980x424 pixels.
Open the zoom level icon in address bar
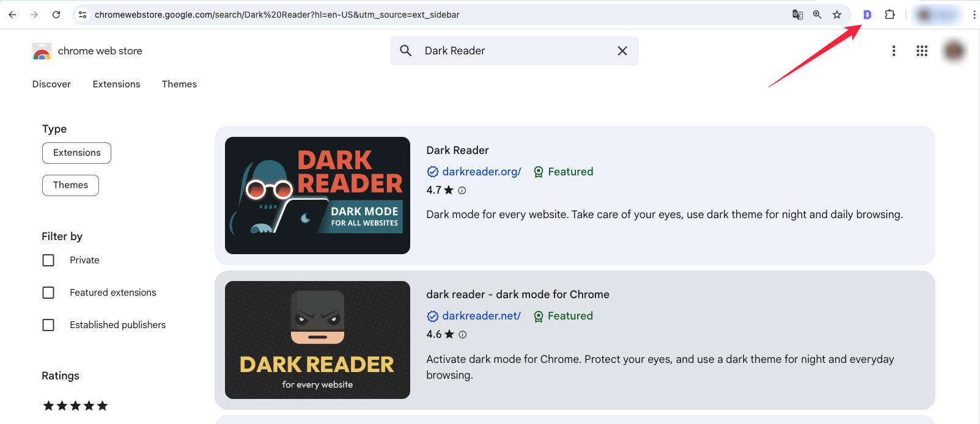tap(817, 15)
